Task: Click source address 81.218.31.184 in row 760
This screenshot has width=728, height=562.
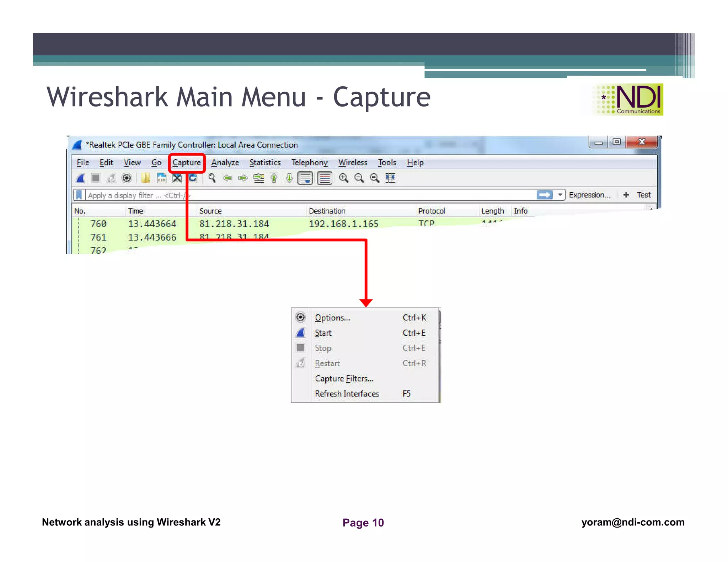Action: point(234,224)
